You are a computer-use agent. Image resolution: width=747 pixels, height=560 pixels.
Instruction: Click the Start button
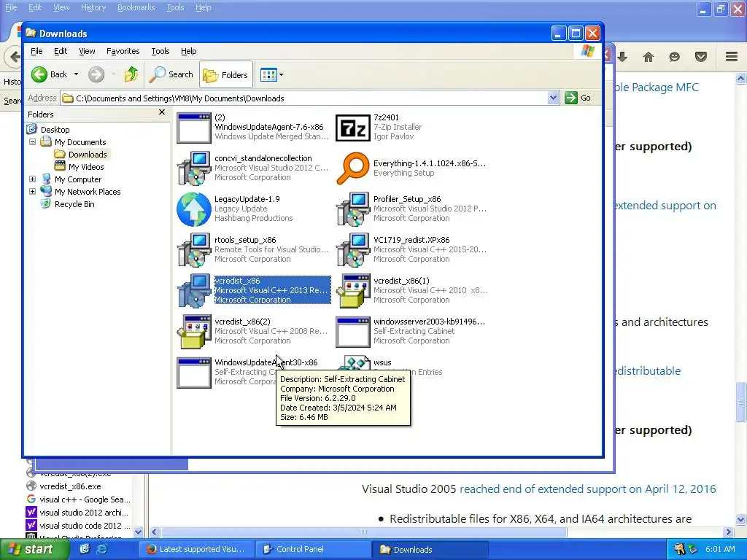pos(34,549)
